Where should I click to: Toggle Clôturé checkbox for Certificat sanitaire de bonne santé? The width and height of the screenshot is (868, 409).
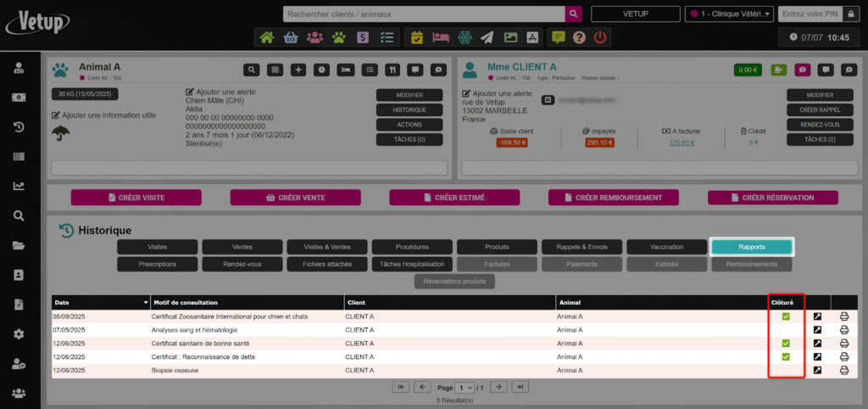pyautogui.click(x=786, y=344)
